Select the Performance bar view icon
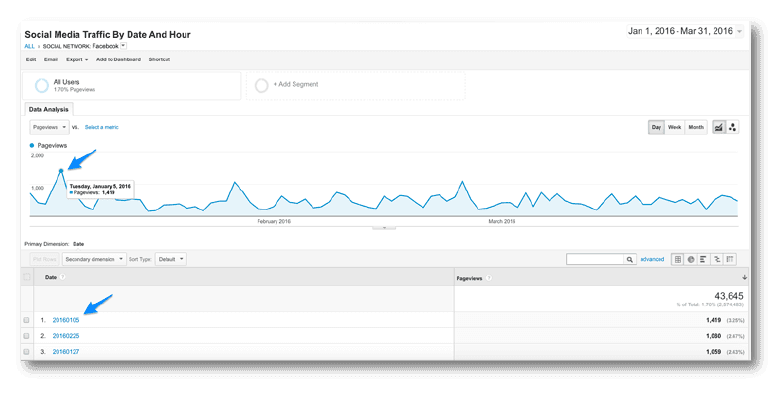Viewport: 768px width, 409px height. [703, 260]
